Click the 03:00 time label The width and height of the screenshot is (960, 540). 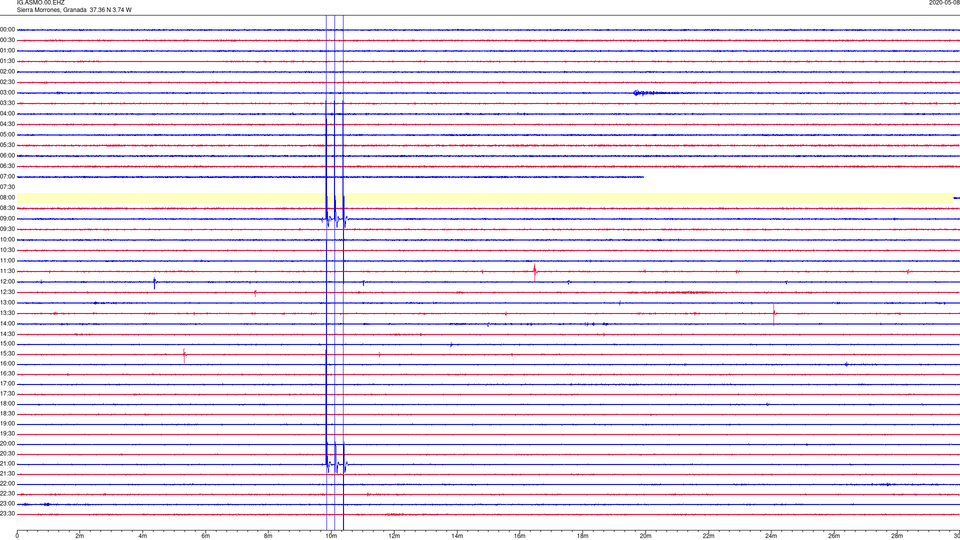coord(7,93)
